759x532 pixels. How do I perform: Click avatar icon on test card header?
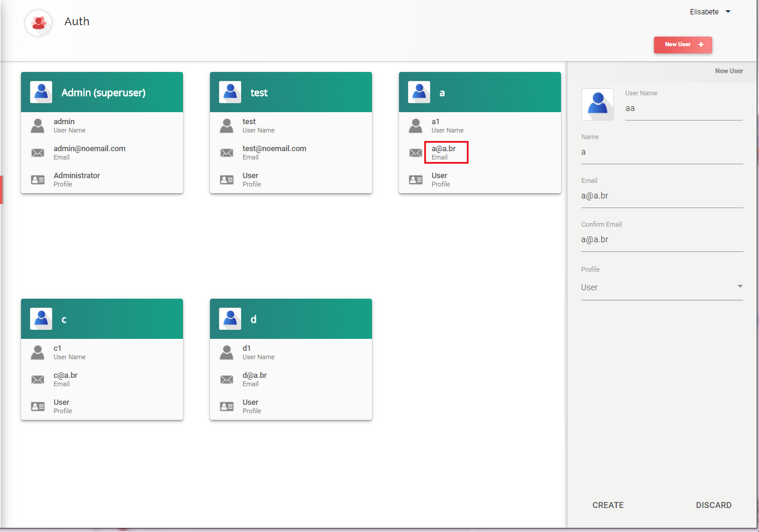(230, 92)
